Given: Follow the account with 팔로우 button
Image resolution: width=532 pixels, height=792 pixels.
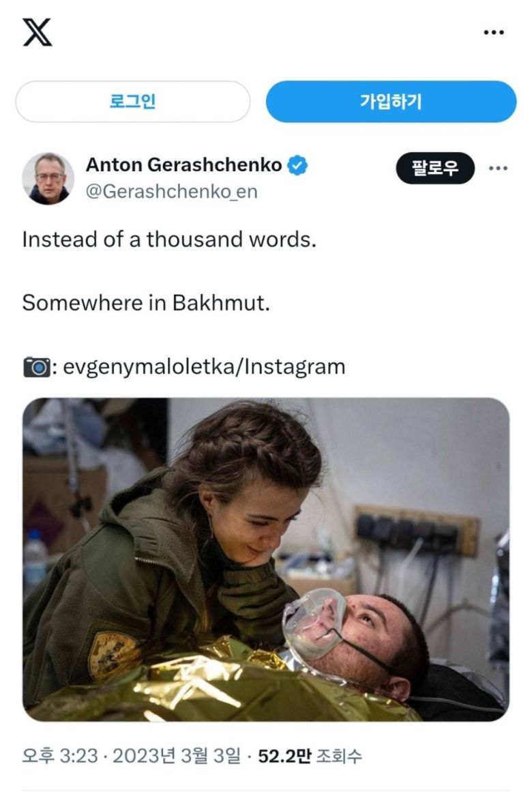Looking at the screenshot, I should point(435,168).
